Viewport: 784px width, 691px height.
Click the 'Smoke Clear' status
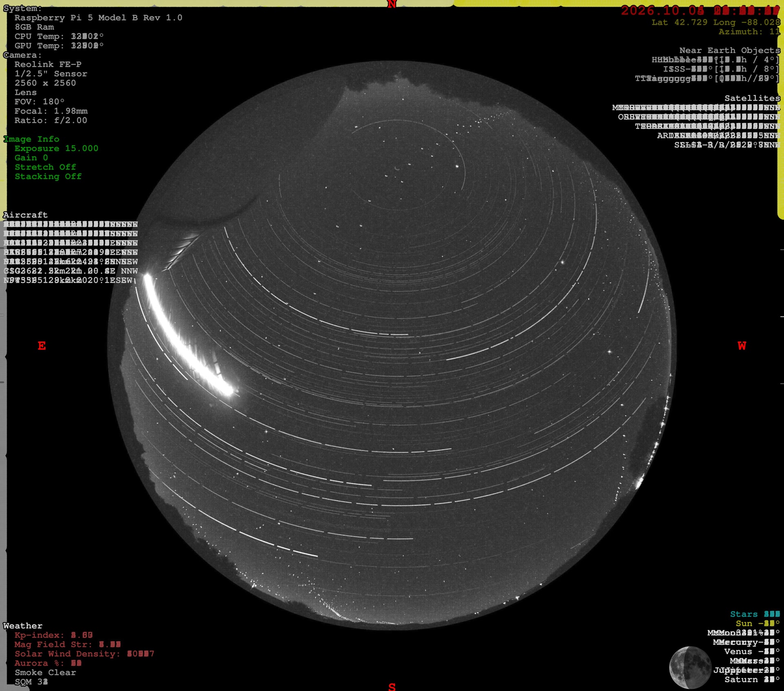click(45, 672)
